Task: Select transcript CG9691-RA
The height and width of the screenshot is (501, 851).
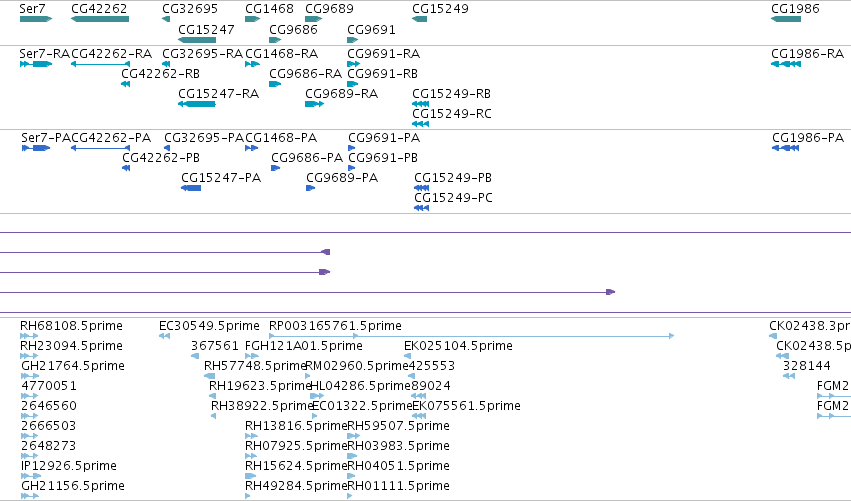Action: pyautogui.click(x=353, y=64)
